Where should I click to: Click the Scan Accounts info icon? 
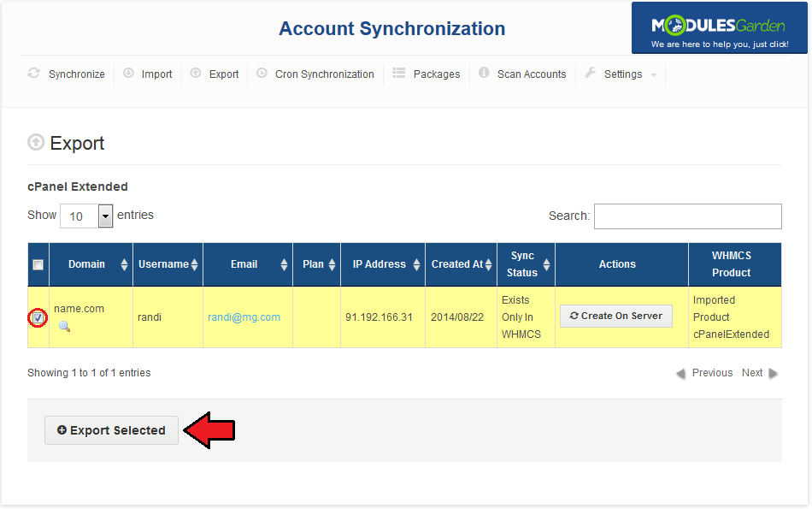tap(484, 73)
